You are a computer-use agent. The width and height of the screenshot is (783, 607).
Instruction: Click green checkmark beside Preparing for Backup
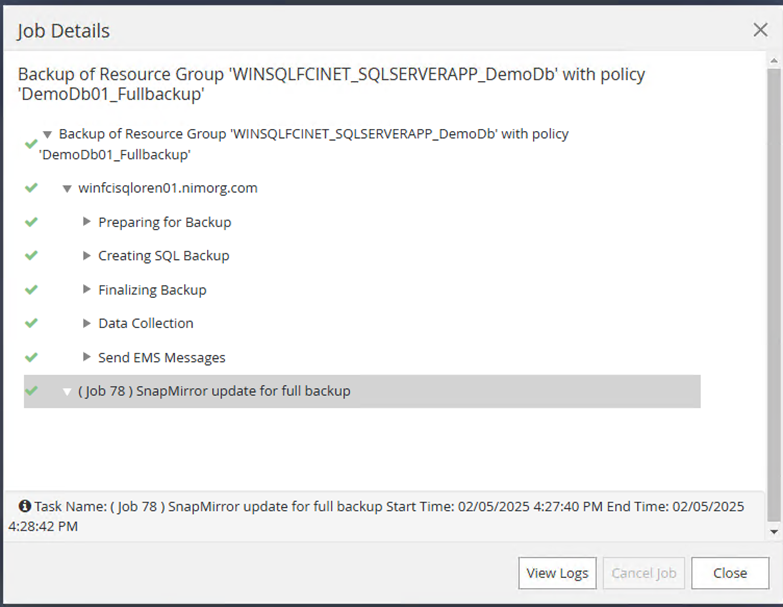click(x=31, y=222)
